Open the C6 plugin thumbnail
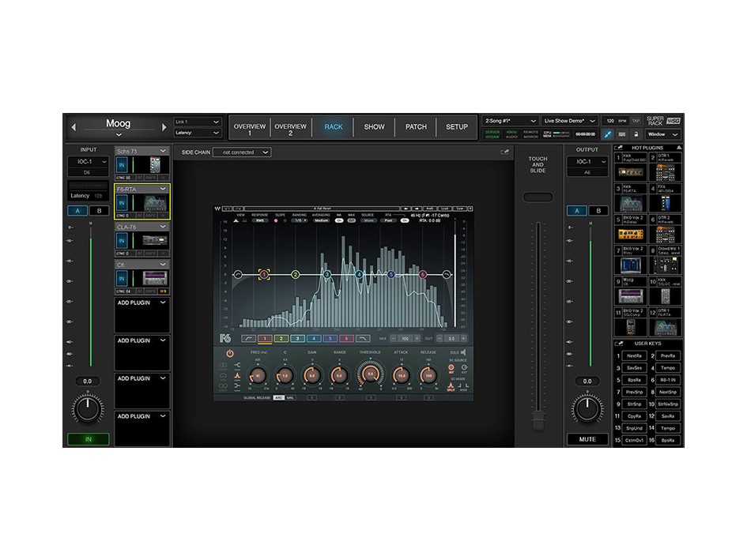This screenshot has height=560, width=747. (155, 278)
